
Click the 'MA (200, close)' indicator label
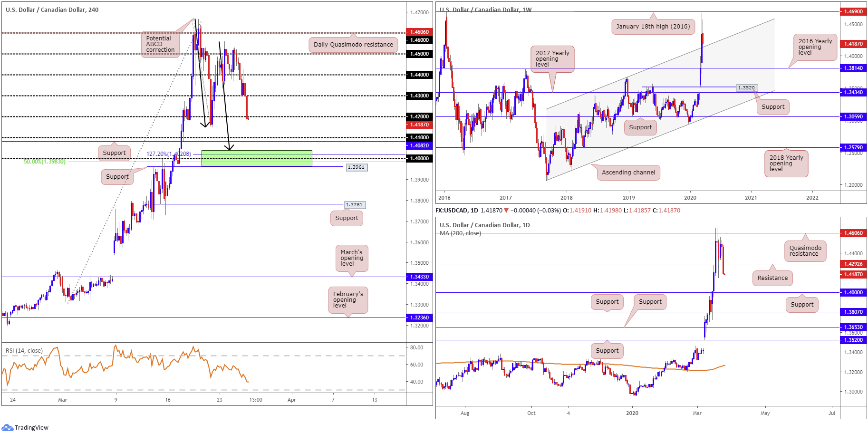(x=460, y=233)
